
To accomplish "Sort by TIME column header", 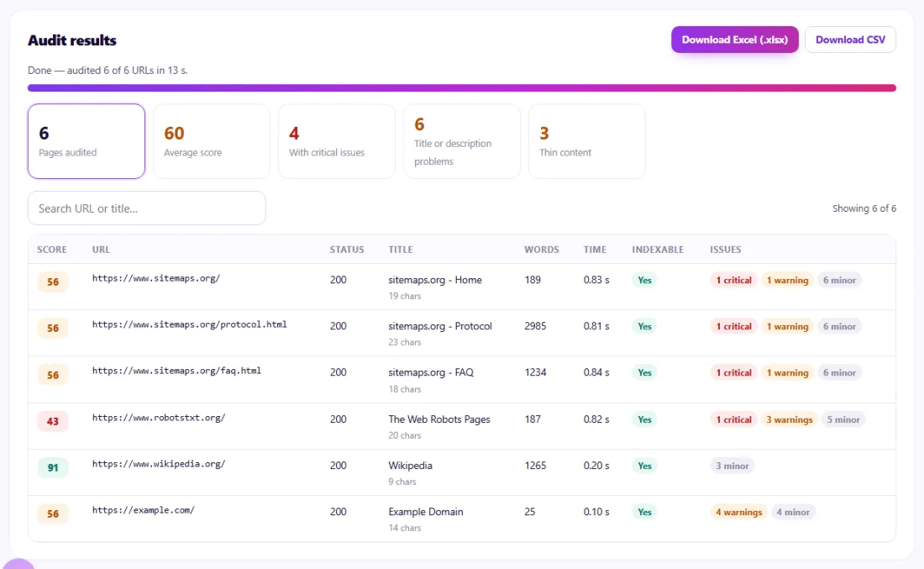I will point(595,250).
